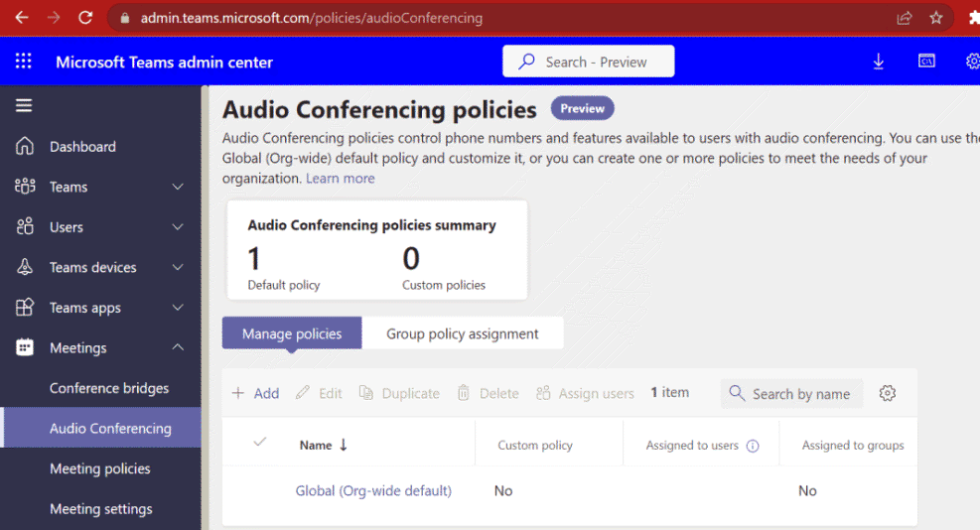The width and height of the screenshot is (980, 530).
Task: Open Cloud Shell icon in the header
Action: 926,61
